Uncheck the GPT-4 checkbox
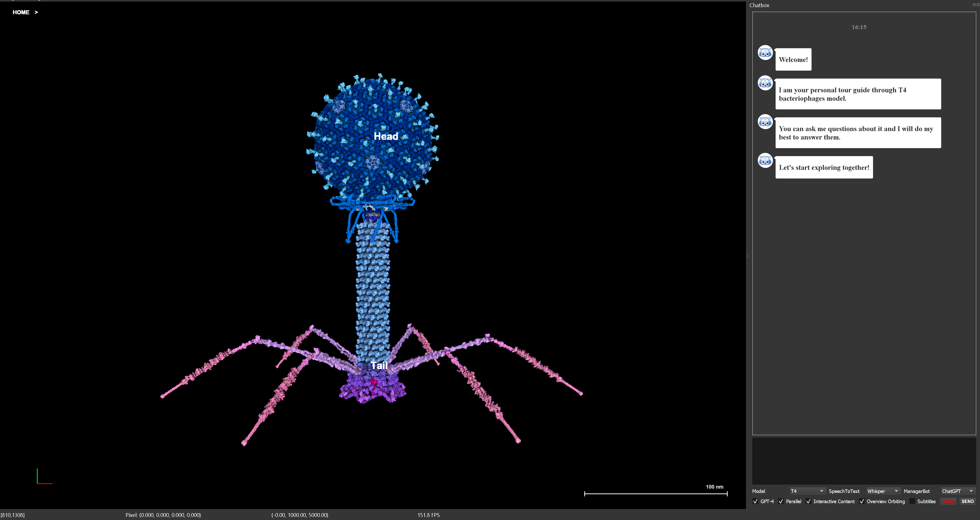The image size is (980, 520). click(x=755, y=501)
